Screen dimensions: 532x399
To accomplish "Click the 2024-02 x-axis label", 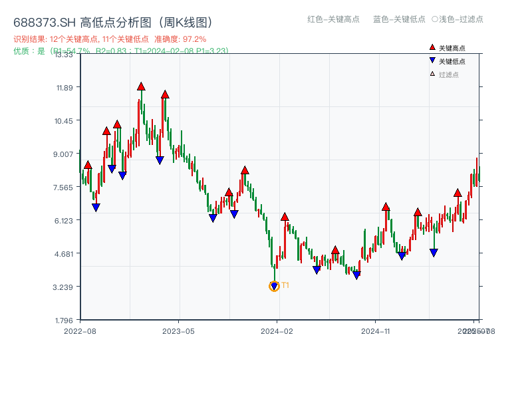I will [x=277, y=331].
